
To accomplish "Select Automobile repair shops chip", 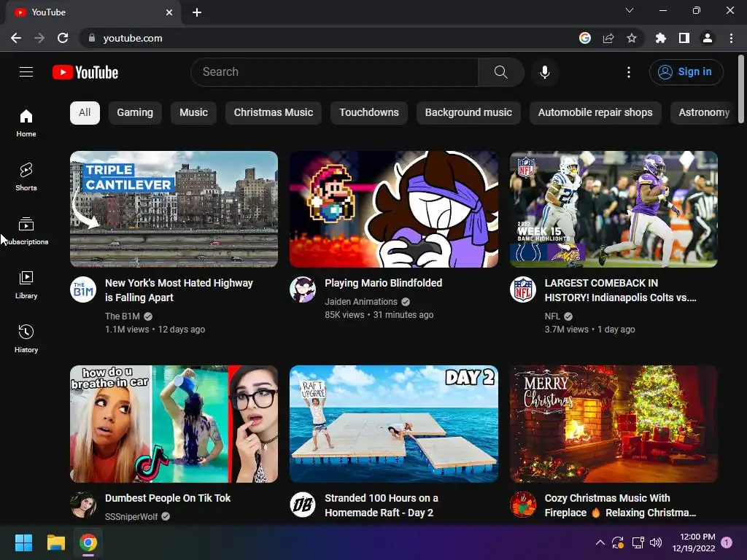I will point(595,113).
